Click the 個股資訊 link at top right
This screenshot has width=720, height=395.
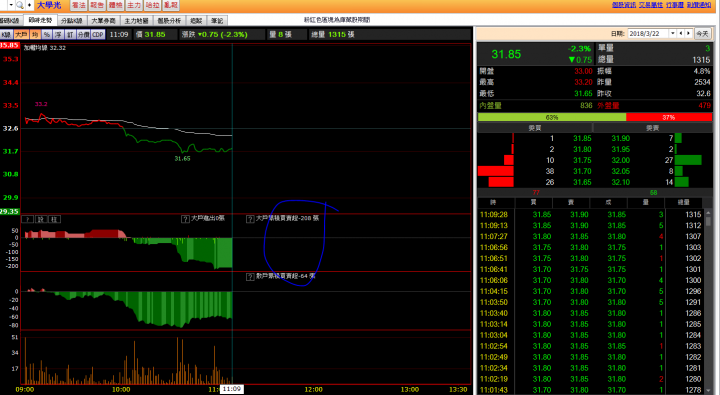point(624,5)
